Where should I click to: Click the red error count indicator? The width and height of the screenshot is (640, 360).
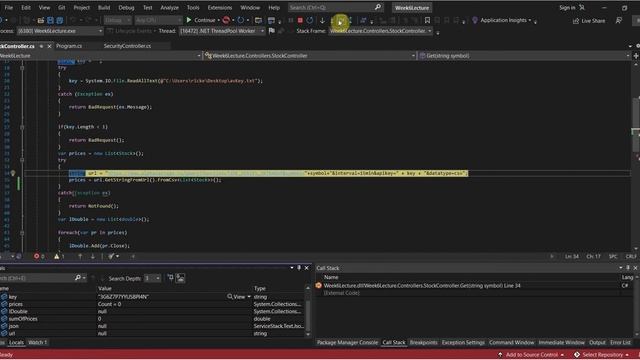point(39,256)
